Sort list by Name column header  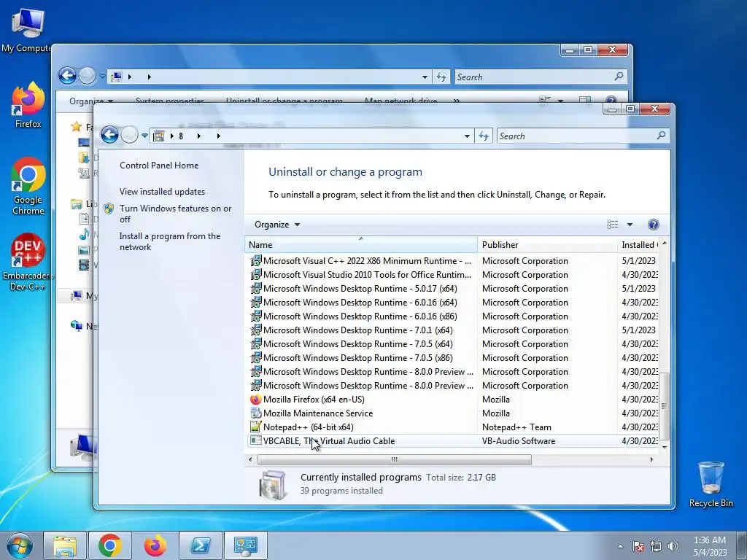click(360, 245)
